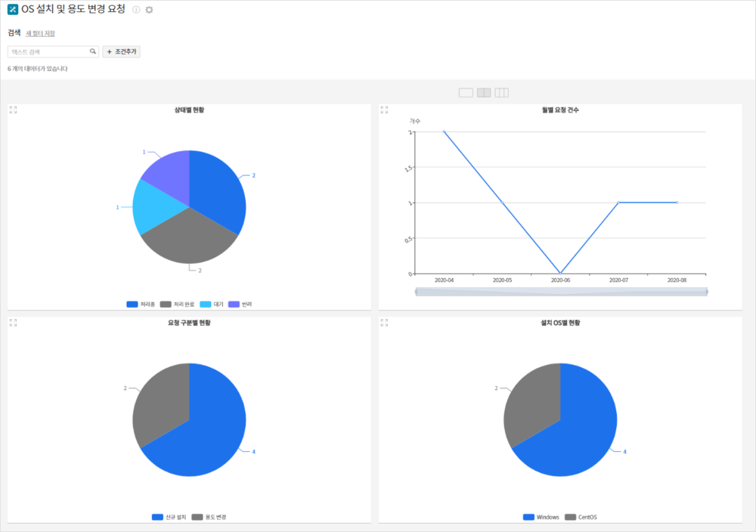Click the 2020-08 data point on the line chart
The height and width of the screenshot is (532, 756).
(x=677, y=203)
